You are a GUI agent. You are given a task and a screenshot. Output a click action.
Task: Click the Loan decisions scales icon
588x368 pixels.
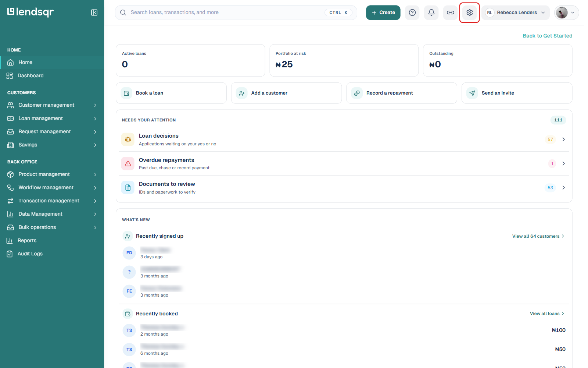tap(128, 139)
